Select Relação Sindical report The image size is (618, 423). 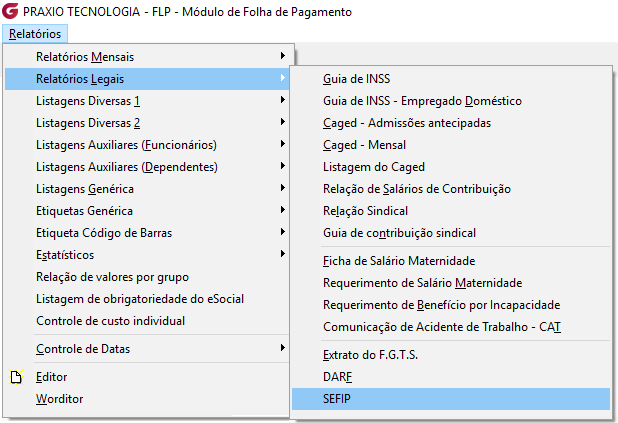click(451, 211)
